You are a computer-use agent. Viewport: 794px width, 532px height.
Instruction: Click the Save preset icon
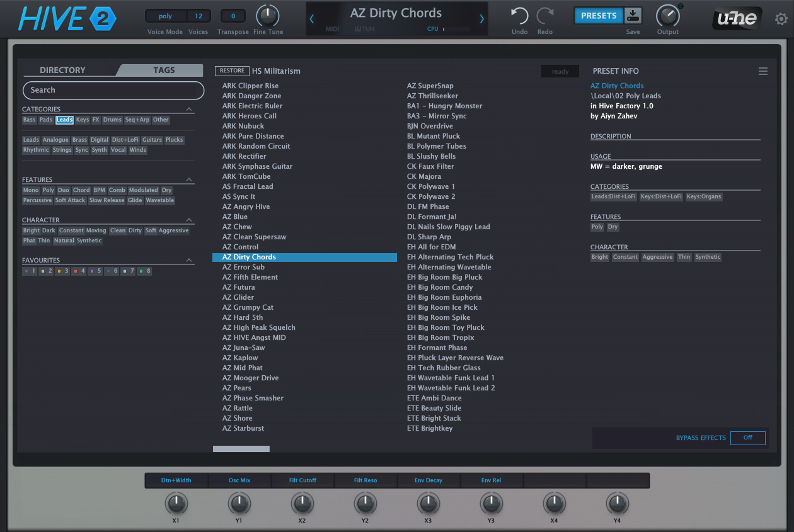pyautogui.click(x=633, y=16)
